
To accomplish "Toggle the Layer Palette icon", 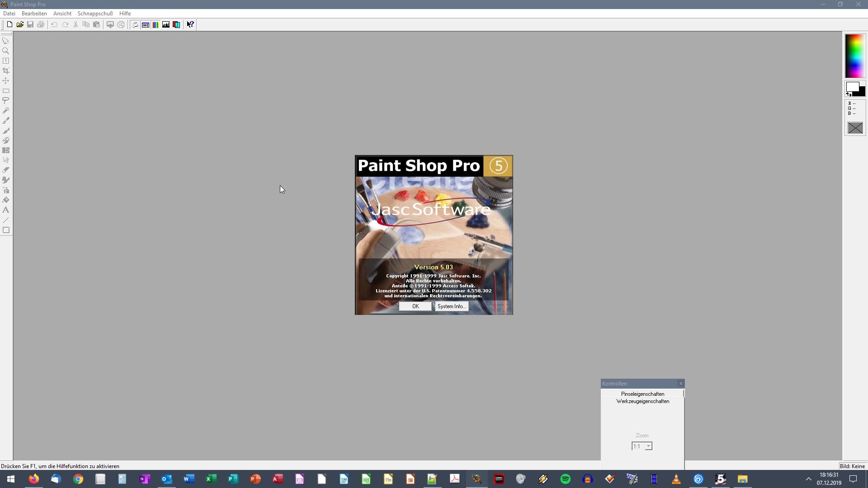I will pyautogui.click(x=176, y=24).
